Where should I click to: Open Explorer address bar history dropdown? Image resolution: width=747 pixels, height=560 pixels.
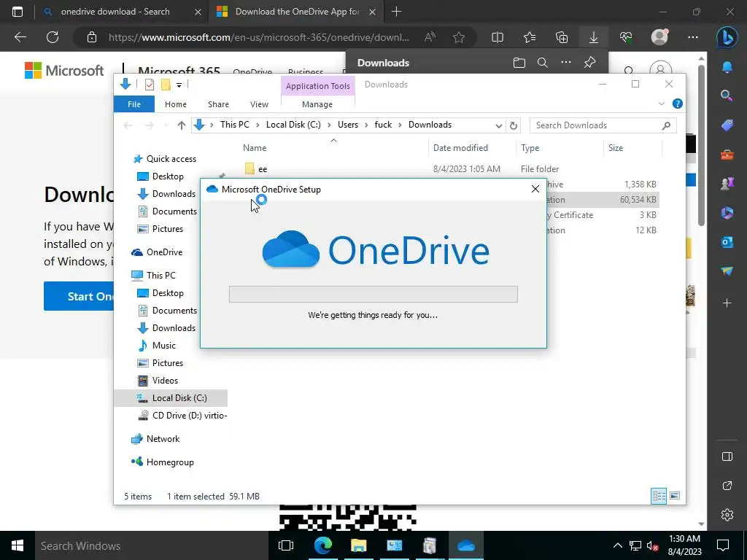click(498, 125)
